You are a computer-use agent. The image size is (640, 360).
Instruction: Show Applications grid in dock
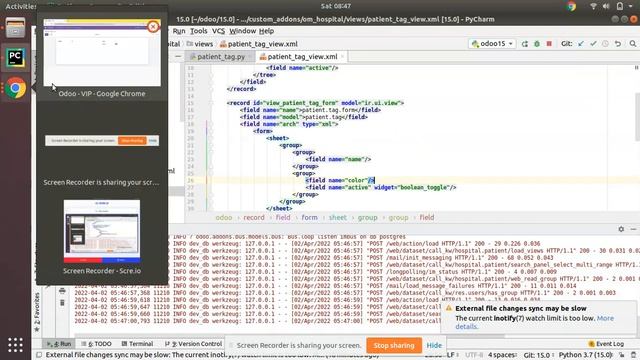click(x=15, y=345)
